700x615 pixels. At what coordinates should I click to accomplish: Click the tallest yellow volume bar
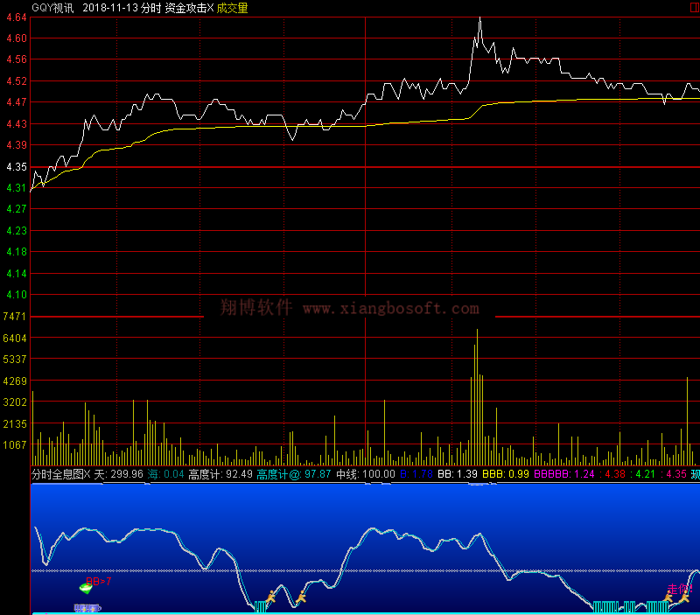(x=477, y=397)
